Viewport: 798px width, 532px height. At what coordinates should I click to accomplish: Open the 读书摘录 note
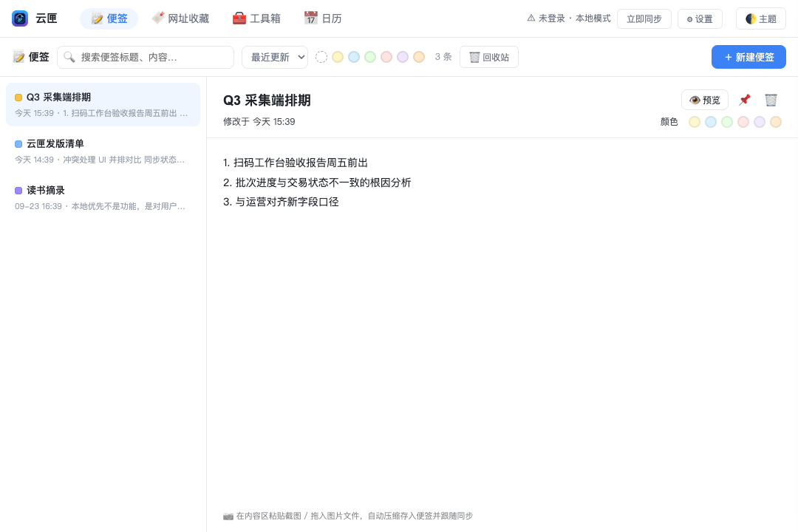tap(103, 197)
